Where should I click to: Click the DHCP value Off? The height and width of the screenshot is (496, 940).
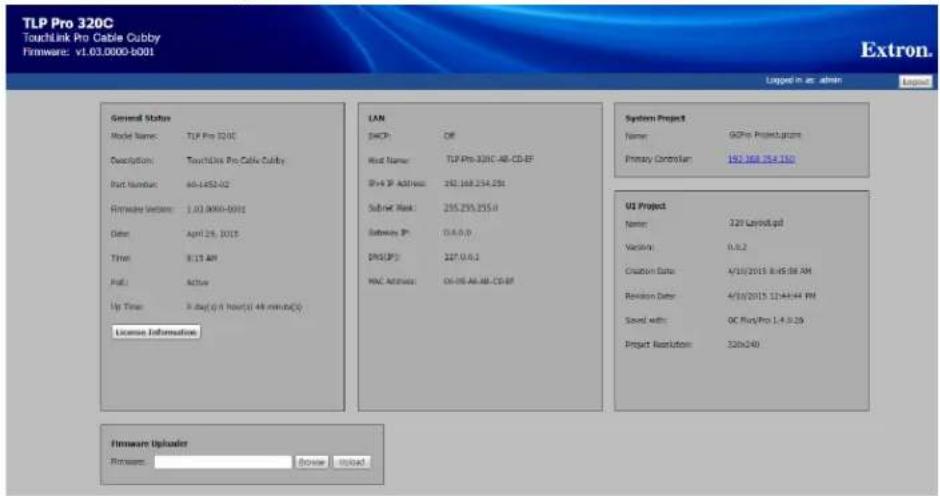449,136
